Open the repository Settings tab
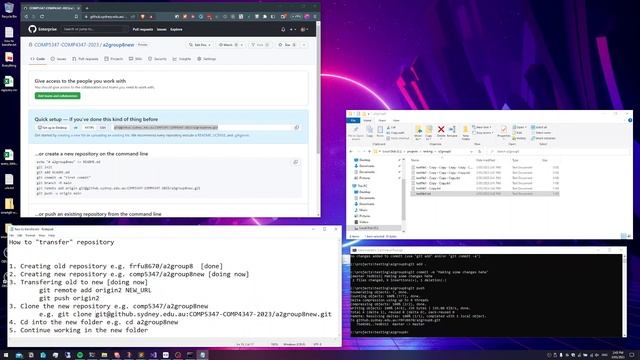640x360 pixels. coord(206,59)
